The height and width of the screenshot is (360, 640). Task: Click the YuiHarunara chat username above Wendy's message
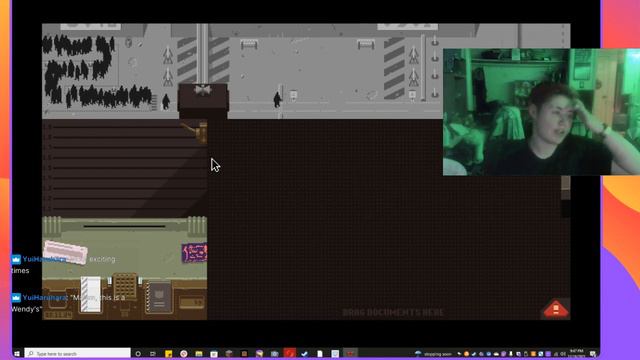coord(44,298)
